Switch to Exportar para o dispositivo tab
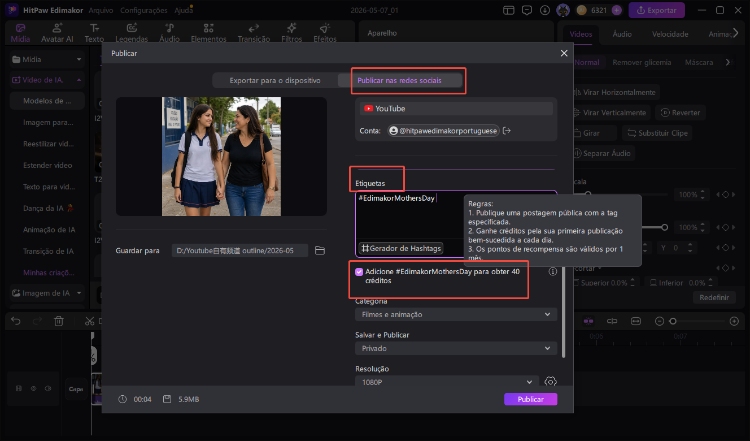The width and height of the screenshot is (750, 441). (x=275, y=80)
